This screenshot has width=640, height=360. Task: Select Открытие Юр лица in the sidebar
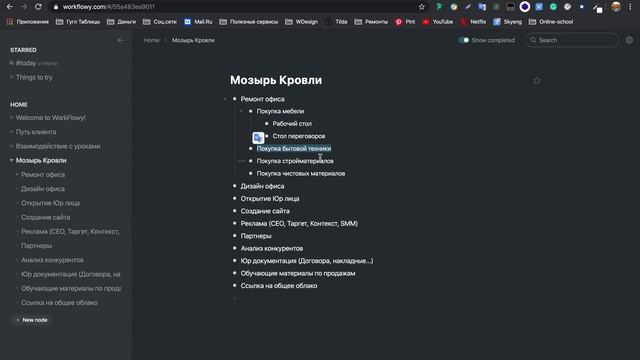[51, 203]
